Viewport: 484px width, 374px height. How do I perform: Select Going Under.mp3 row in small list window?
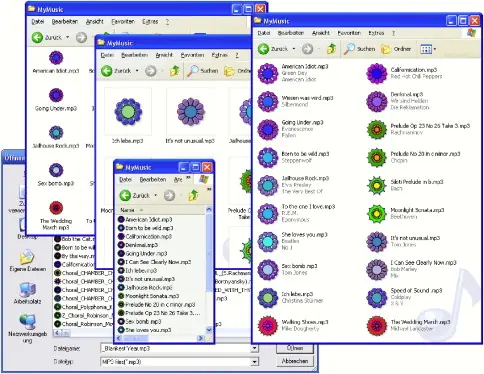[143, 253]
